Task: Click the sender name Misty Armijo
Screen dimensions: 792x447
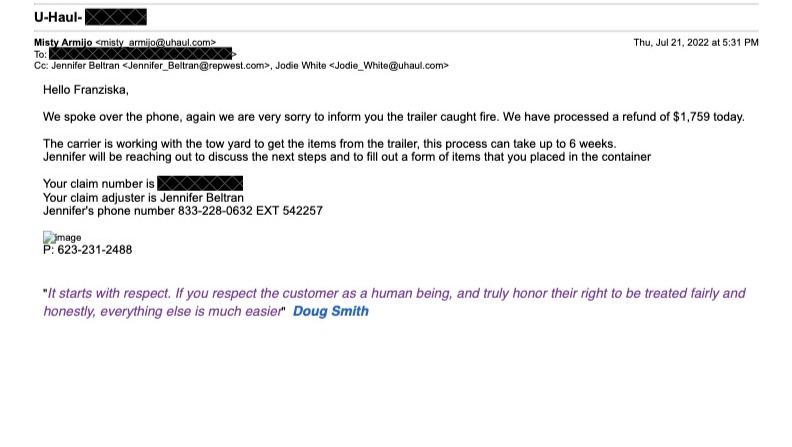Action: pyautogui.click(x=63, y=43)
